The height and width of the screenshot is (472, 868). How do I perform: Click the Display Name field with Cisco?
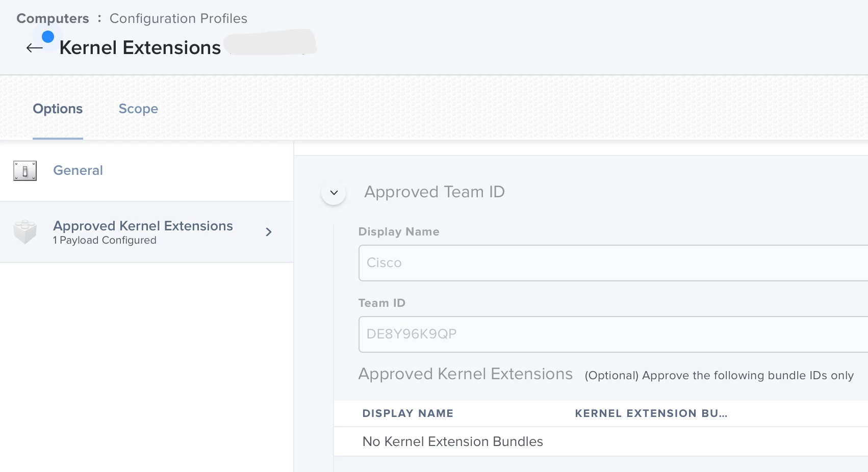pos(613,263)
